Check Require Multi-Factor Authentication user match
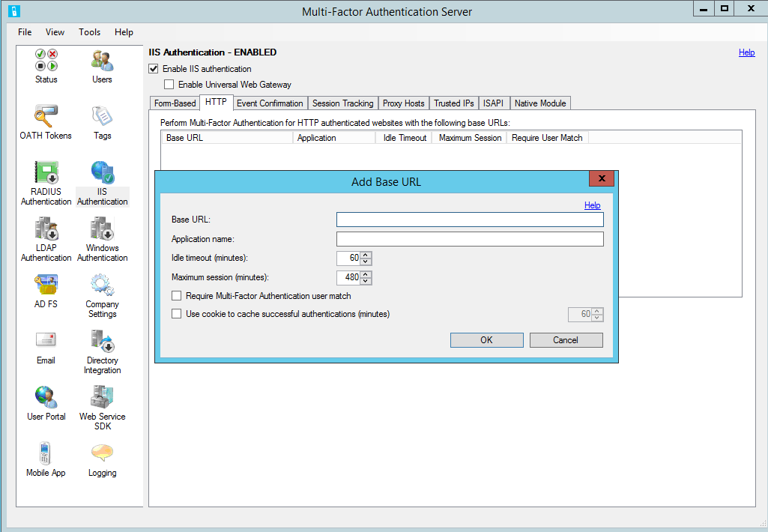The image size is (768, 532). [x=176, y=296]
